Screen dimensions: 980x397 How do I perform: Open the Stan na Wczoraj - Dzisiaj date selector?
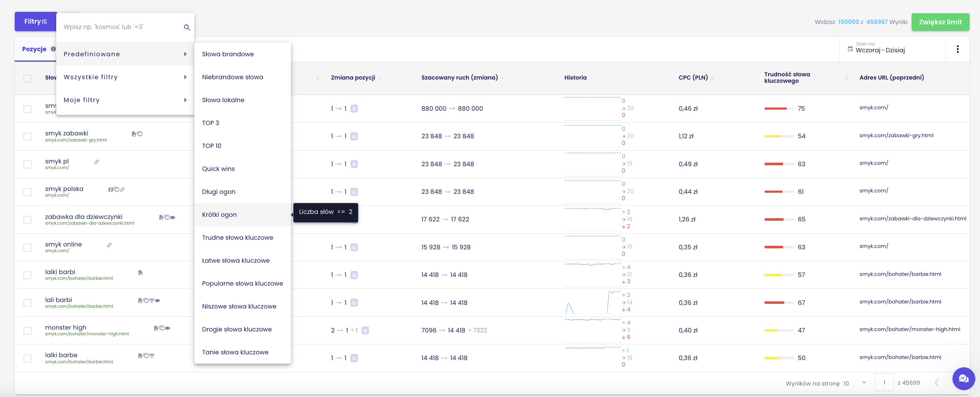click(x=892, y=49)
